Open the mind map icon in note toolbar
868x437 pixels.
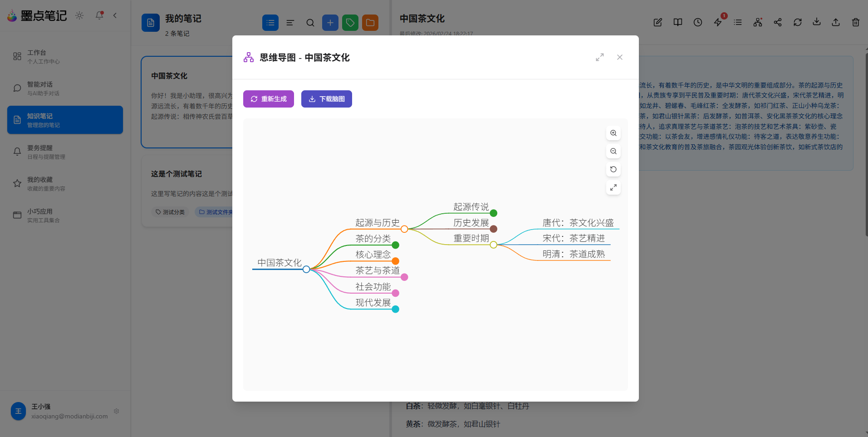tap(757, 22)
